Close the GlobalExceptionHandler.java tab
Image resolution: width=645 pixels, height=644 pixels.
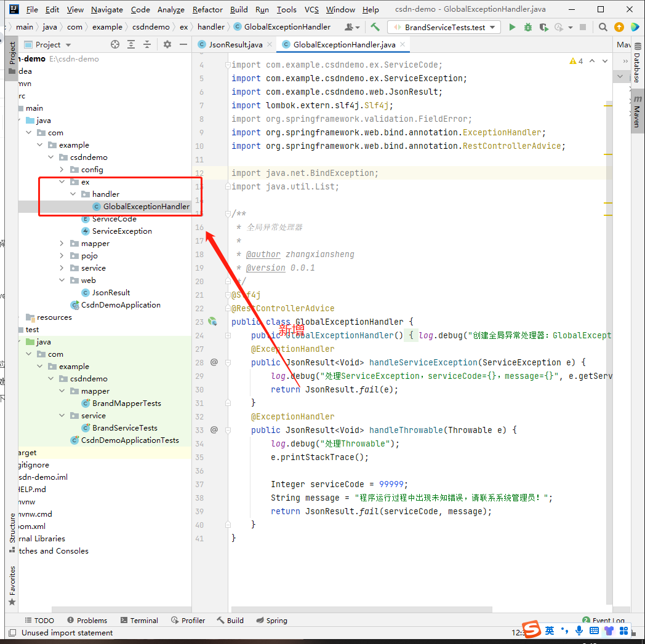click(403, 44)
